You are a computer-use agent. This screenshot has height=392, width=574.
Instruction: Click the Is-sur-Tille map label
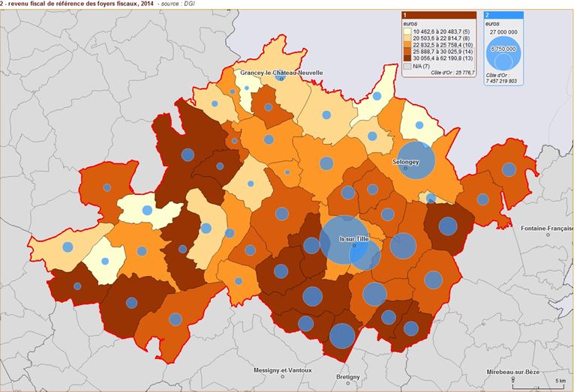354,239
